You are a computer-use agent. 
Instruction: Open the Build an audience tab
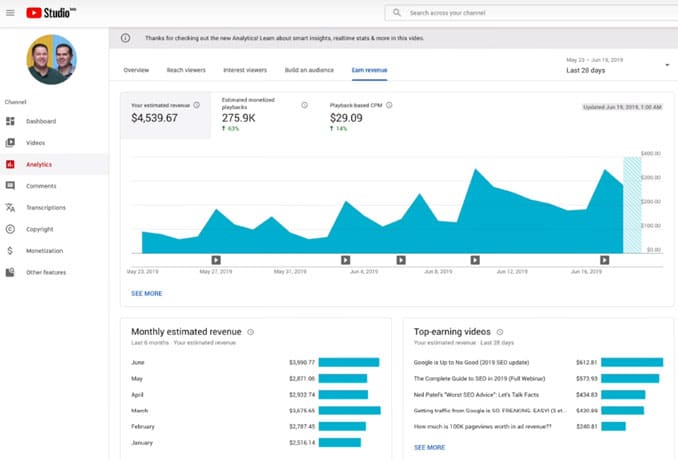(310, 71)
